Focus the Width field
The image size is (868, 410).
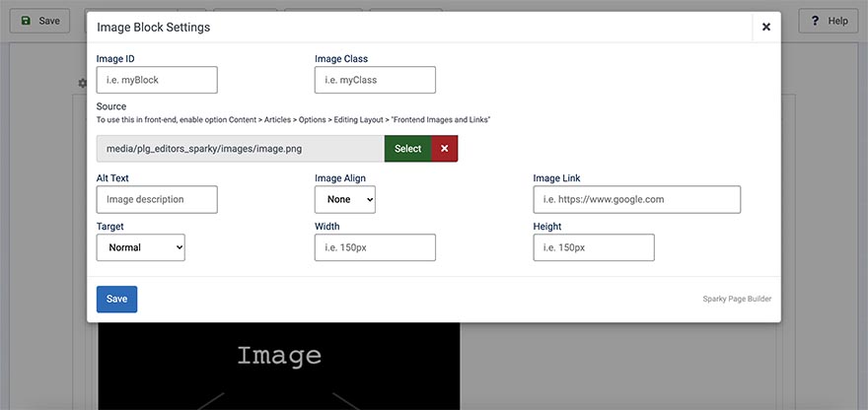point(375,247)
